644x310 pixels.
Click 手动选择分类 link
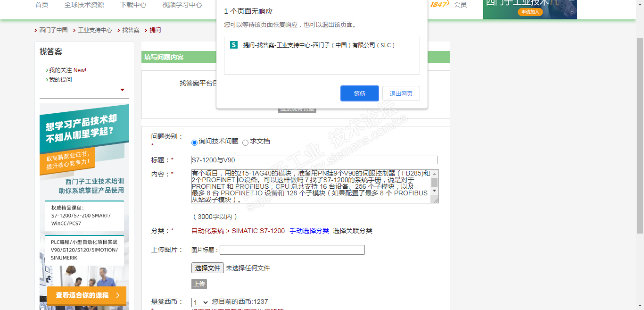[x=309, y=231]
